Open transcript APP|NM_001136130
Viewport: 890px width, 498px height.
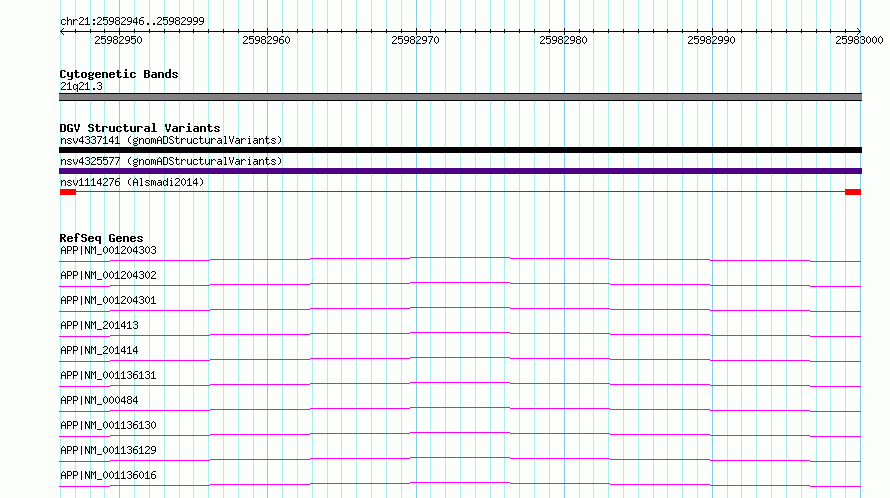click(x=108, y=425)
